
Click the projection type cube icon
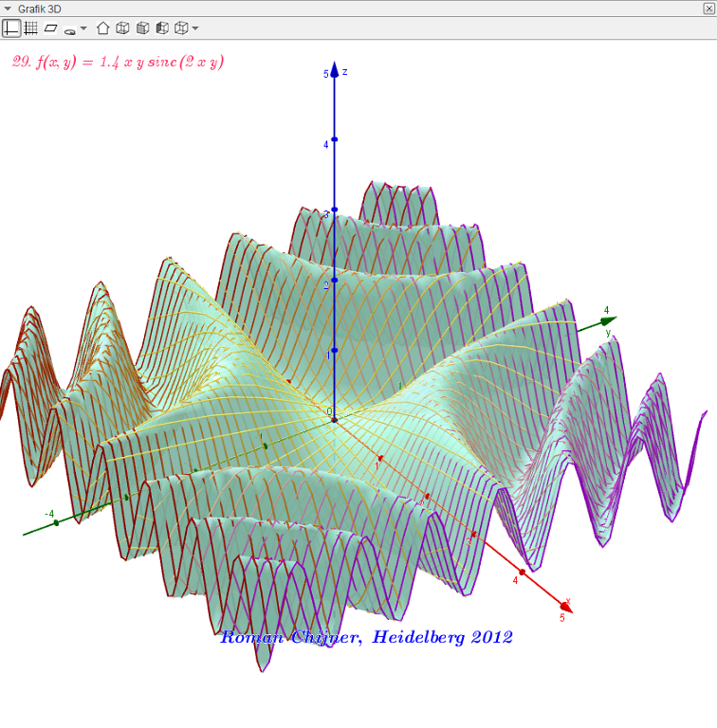click(x=181, y=28)
